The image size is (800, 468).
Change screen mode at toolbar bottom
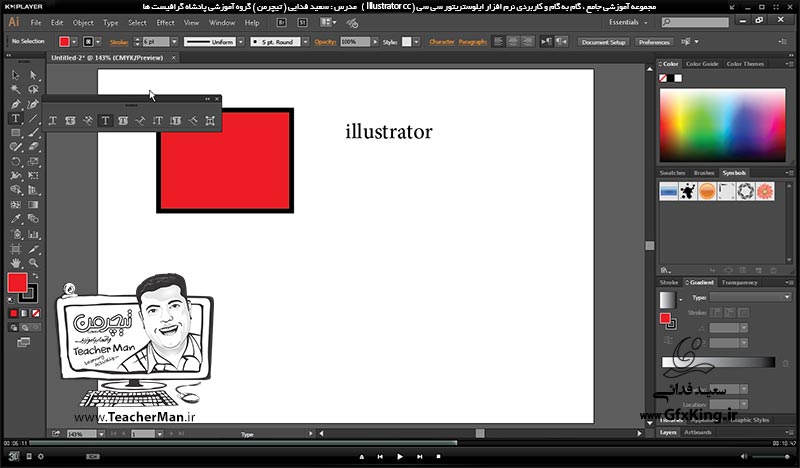click(23, 342)
